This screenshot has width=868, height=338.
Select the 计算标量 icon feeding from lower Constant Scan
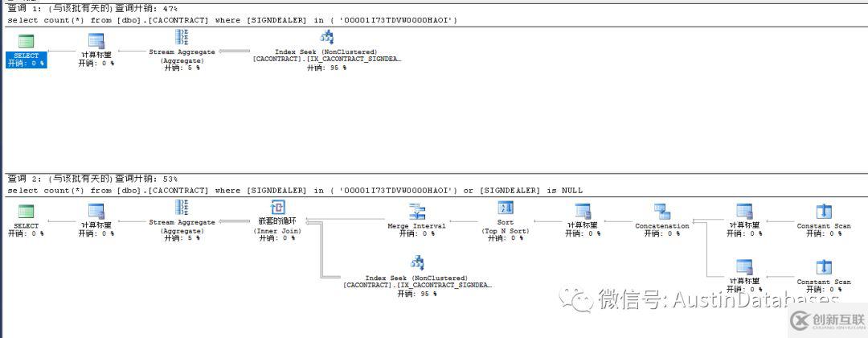pyautogui.click(x=744, y=267)
